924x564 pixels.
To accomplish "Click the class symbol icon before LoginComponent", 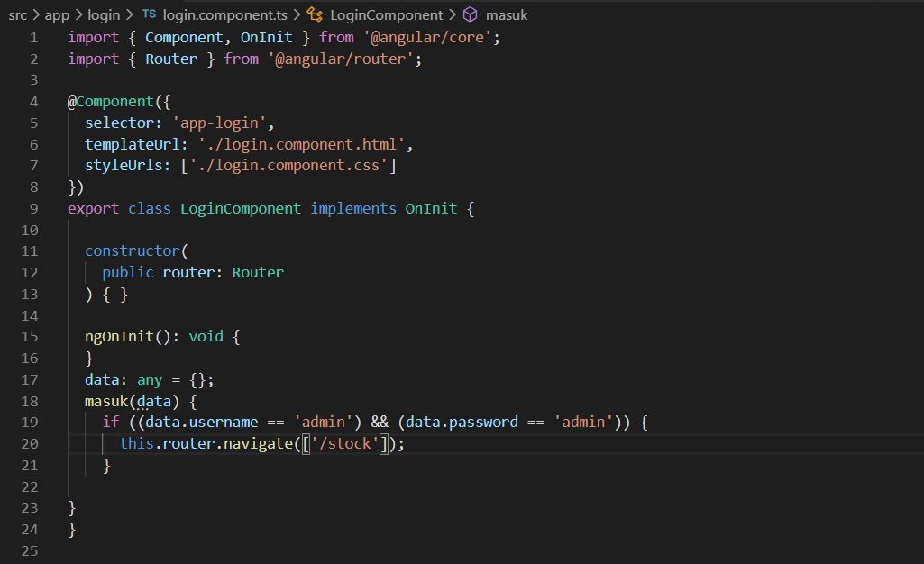I will pyautogui.click(x=315, y=14).
